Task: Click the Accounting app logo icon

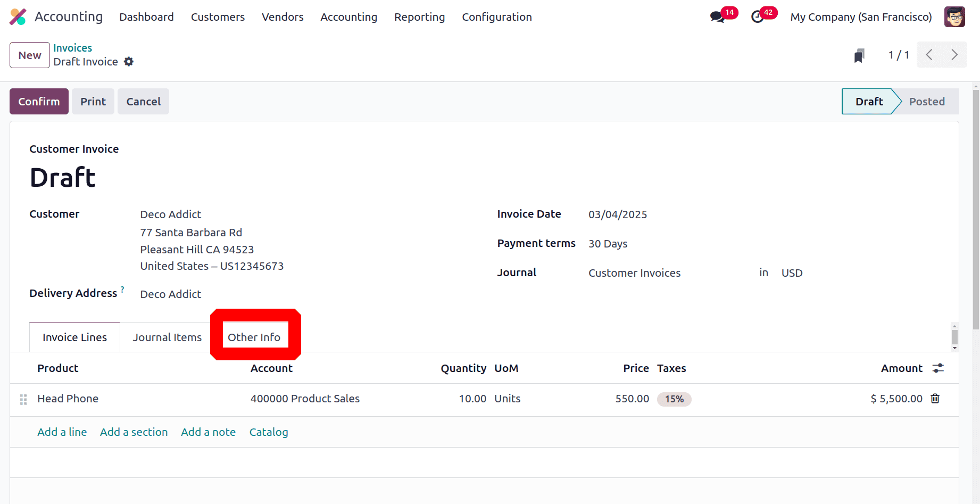Action: (x=18, y=16)
